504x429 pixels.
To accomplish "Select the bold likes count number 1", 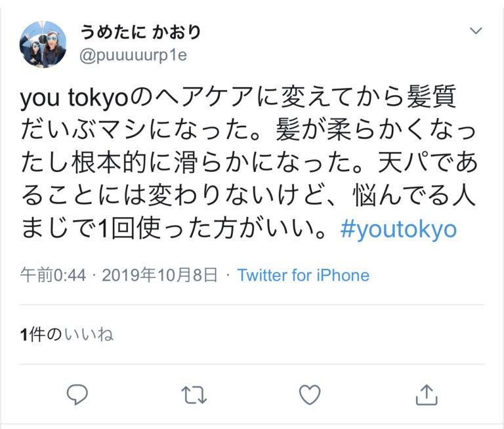I will (24, 335).
